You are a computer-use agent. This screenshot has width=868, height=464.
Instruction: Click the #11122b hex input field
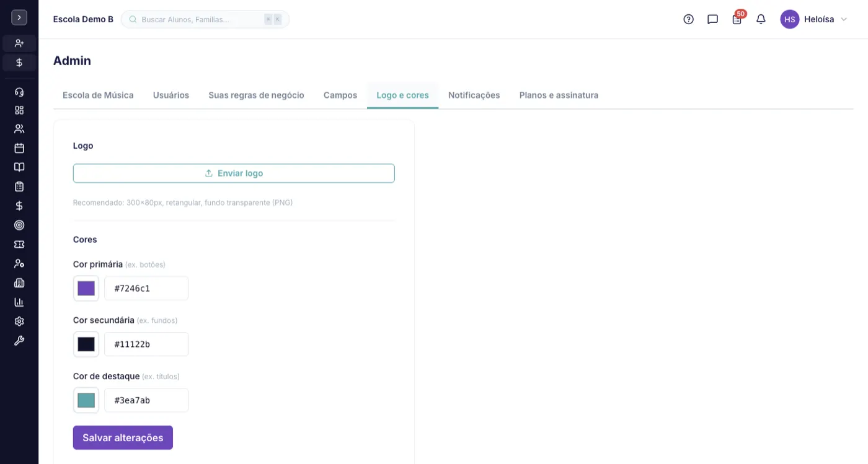(146, 344)
